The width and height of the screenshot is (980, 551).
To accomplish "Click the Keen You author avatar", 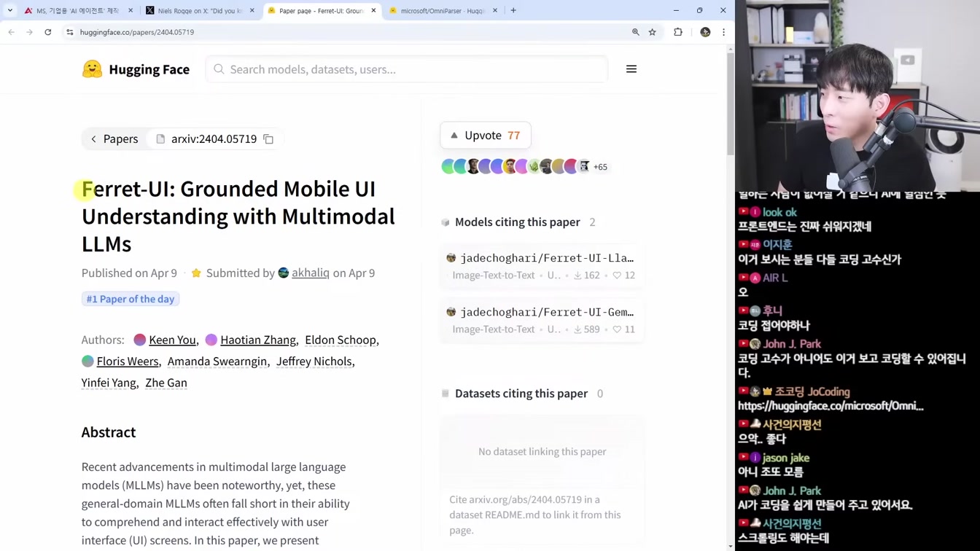I will tap(140, 340).
